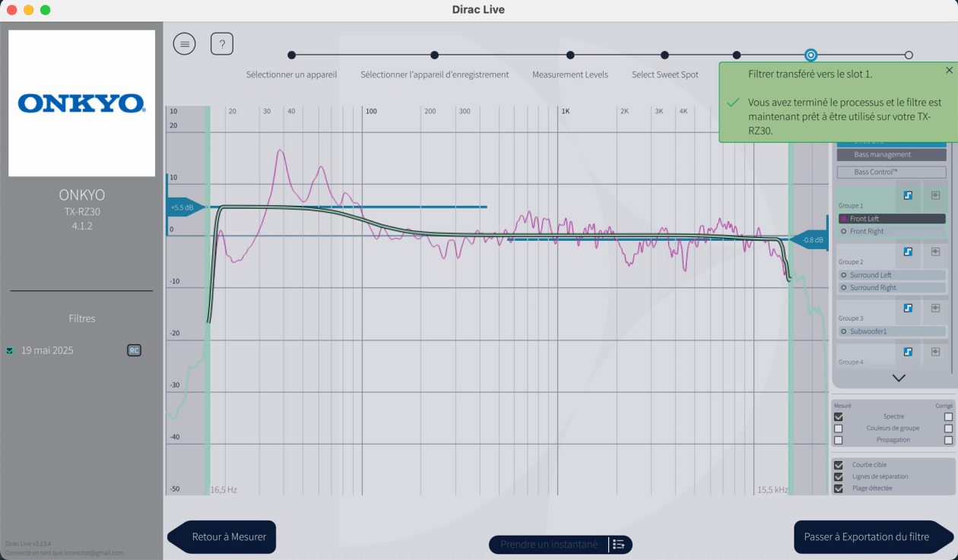
Task: Click the Groupe 3 right-side gray icon
Action: (x=935, y=308)
